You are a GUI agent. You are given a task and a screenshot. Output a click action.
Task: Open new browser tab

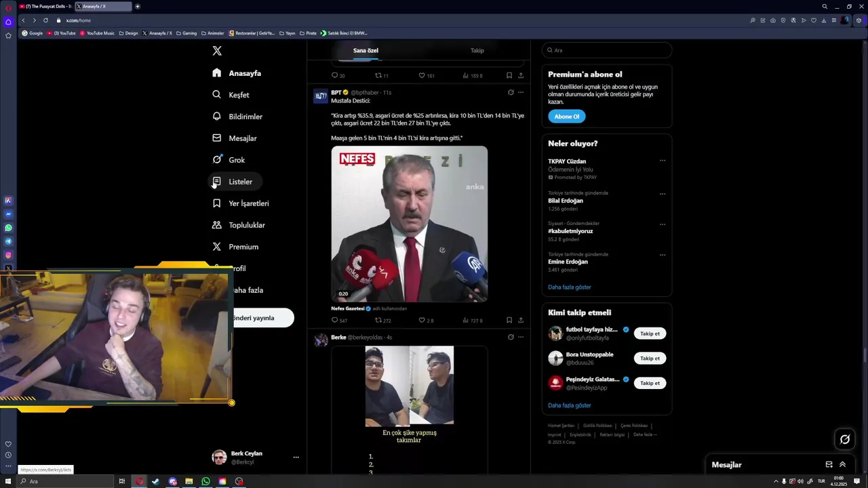(x=138, y=6)
